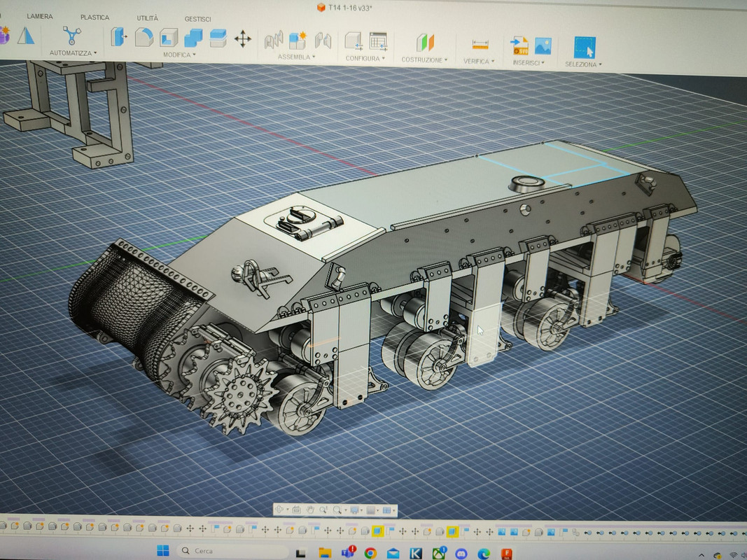Open Microsoft Teams from the taskbar

click(348, 552)
